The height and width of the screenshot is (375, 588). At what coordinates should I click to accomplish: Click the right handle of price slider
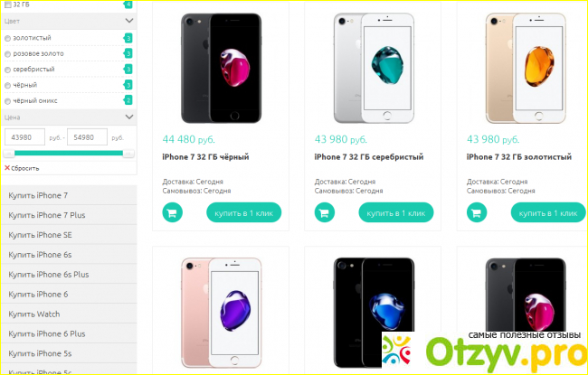128,154
